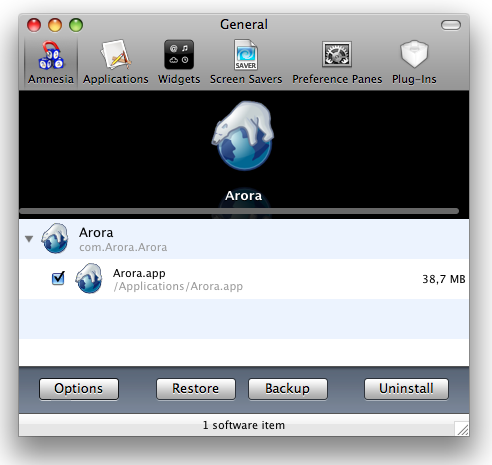Select the Plug-Ins lego brick icon

tap(414, 54)
